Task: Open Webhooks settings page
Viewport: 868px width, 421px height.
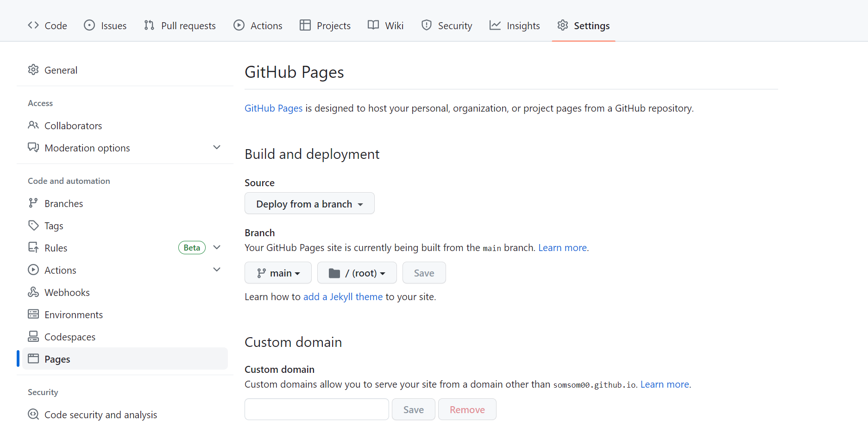Action: coord(125,292)
